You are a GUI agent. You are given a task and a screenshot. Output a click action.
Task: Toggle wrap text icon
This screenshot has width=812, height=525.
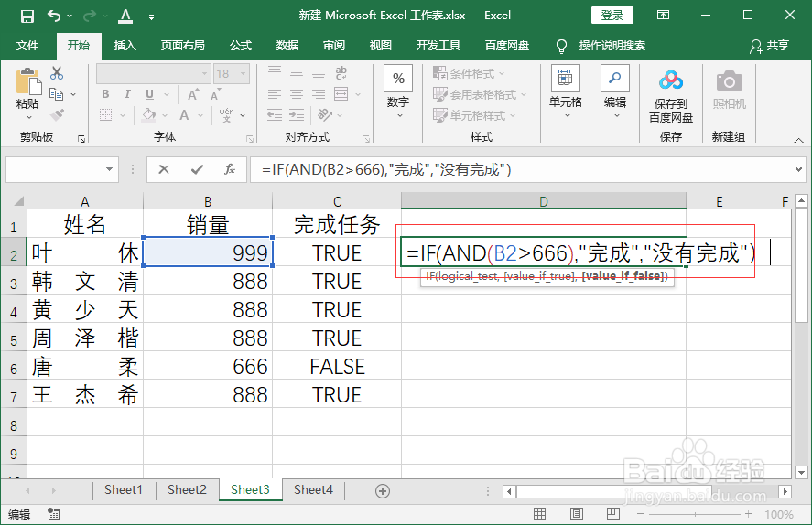[341, 73]
